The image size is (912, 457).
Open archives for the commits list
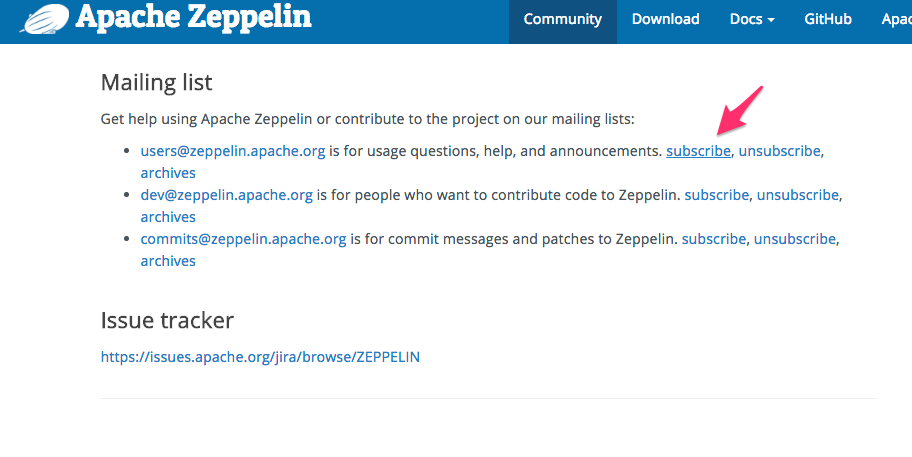point(168,261)
